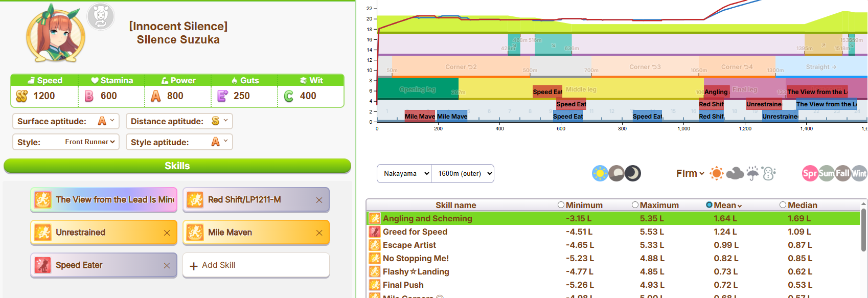Remove the Unrestrained skill
The height and width of the screenshot is (298, 868).
(167, 233)
